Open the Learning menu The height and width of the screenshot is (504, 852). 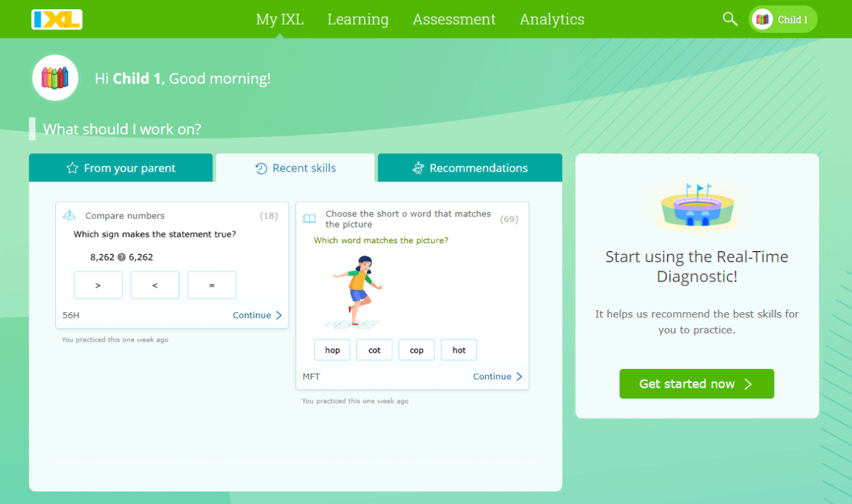(358, 20)
